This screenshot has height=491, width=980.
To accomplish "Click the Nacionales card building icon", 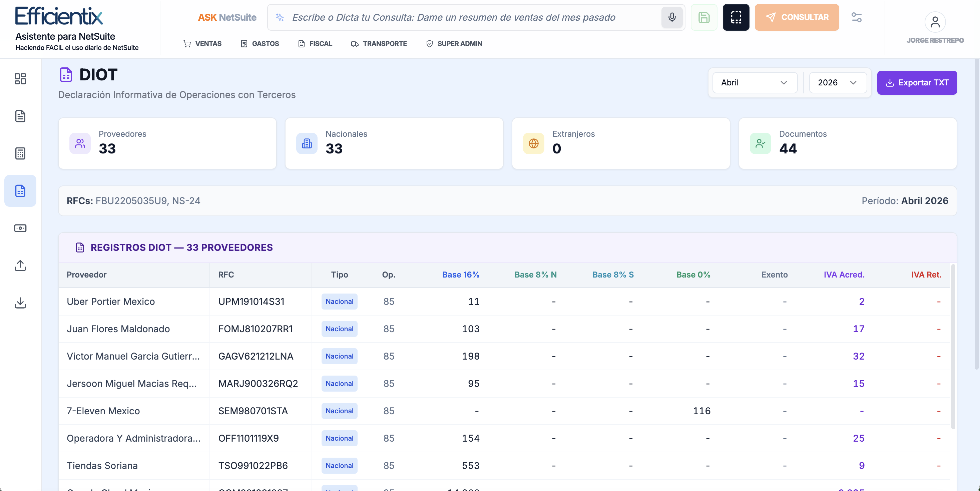I will click(307, 143).
